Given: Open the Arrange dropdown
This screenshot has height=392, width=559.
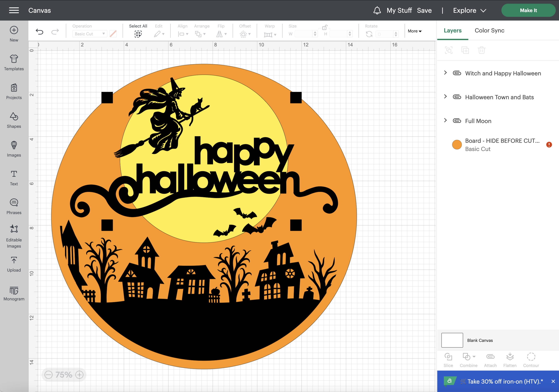Looking at the screenshot, I should coord(200,34).
